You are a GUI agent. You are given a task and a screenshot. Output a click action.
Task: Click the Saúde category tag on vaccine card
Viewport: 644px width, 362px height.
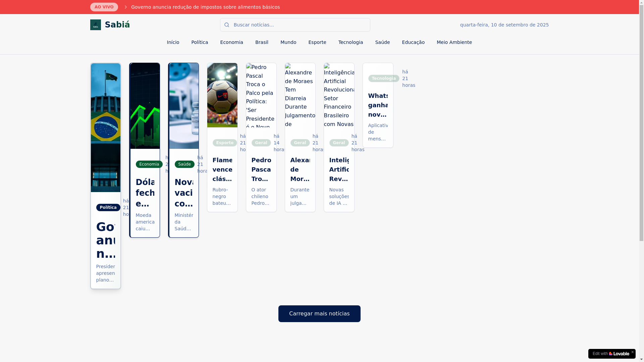click(x=184, y=164)
